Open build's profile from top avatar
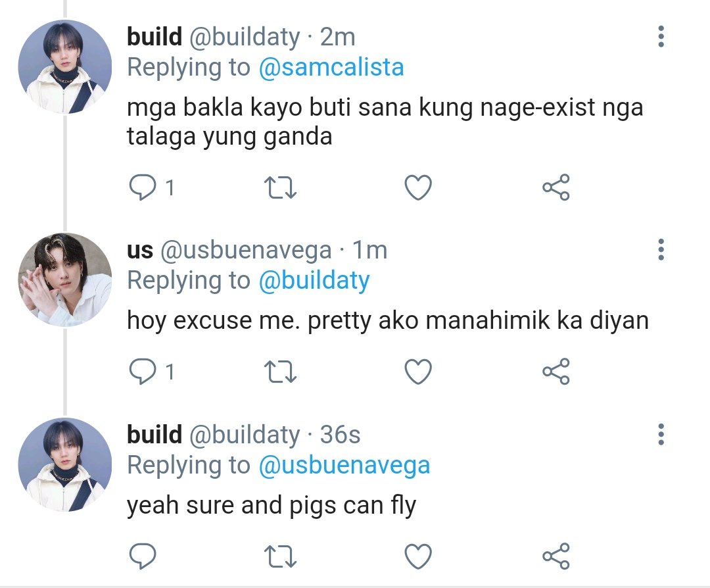Image resolution: width=710 pixels, height=588 pixels. tap(64, 66)
